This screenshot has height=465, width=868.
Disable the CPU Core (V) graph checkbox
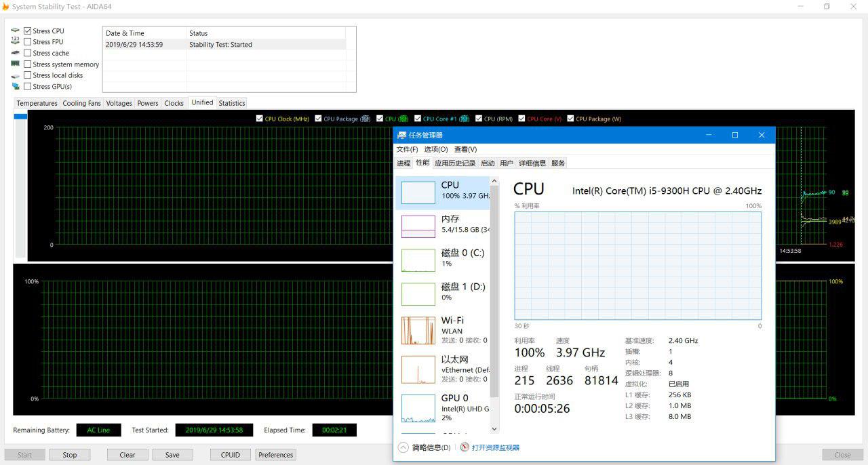522,118
